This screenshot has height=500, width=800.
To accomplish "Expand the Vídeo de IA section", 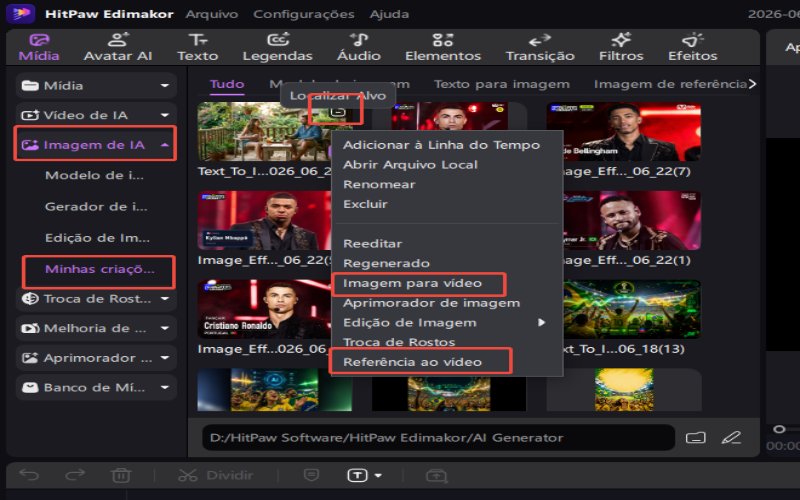I will (96, 115).
